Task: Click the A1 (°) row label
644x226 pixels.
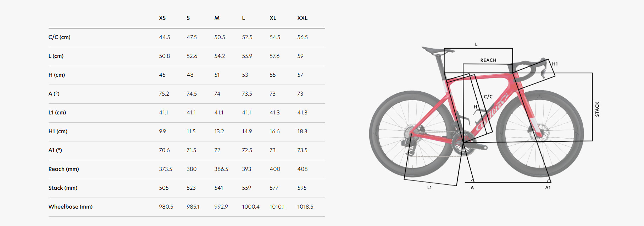Action: click(55, 150)
